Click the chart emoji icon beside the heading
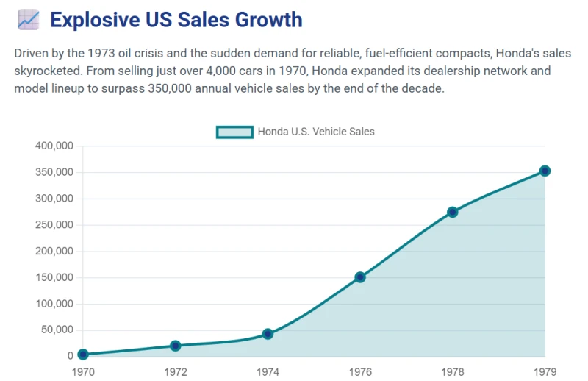This screenshot has height=381, width=588. [x=29, y=20]
